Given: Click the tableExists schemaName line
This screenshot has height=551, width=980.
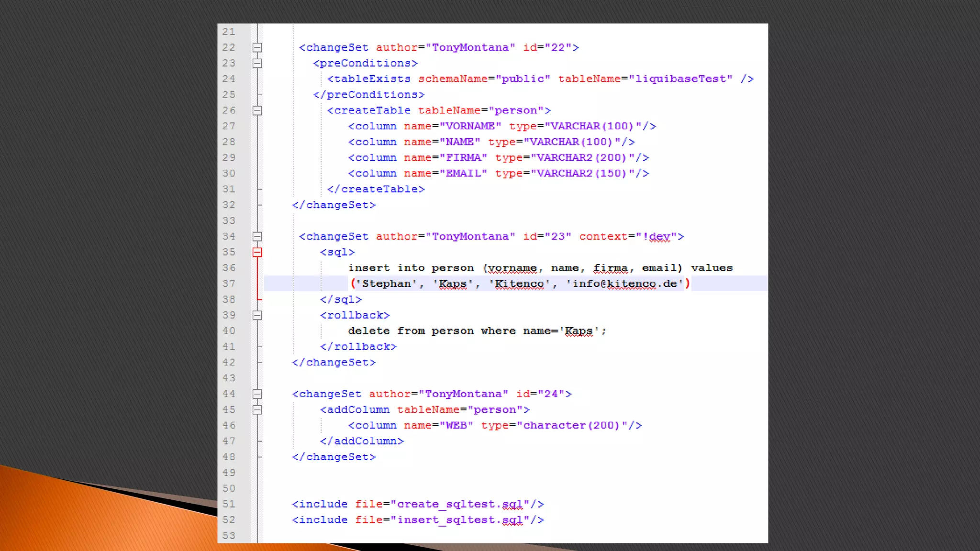Looking at the screenshot, I should (540, 79).
